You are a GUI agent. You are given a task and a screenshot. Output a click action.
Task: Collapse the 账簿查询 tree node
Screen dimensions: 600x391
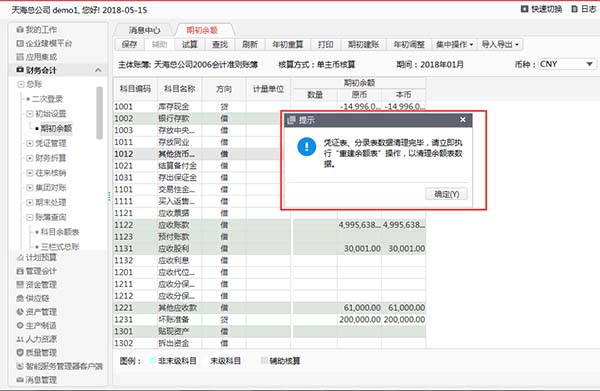click(x=29, y=217)
